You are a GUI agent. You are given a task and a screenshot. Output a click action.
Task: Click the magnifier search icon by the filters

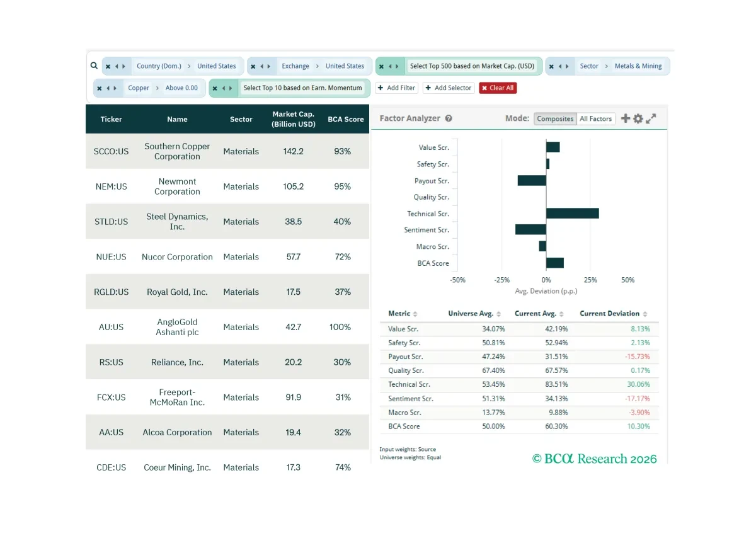tap(94, 66)
